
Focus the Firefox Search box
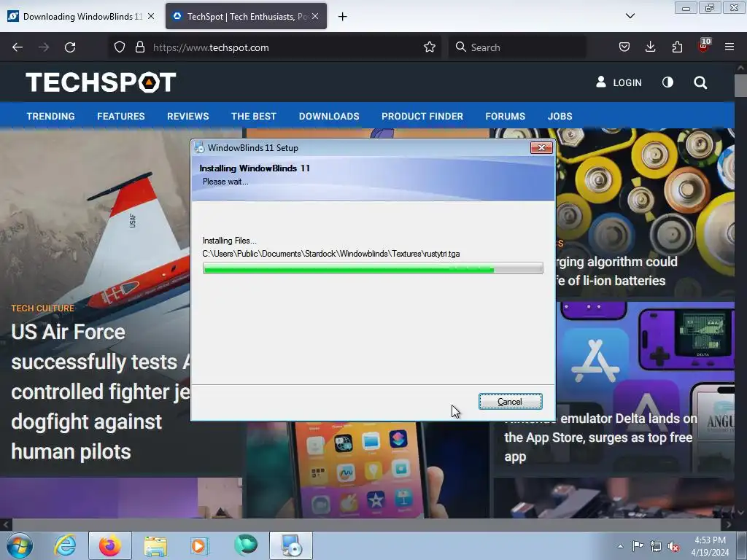coord(517,47)
